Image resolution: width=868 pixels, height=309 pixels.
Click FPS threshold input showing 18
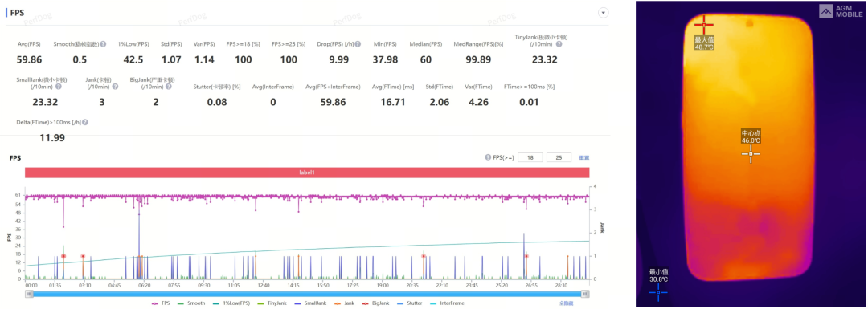pyautogui.click(x=530, y=157)
